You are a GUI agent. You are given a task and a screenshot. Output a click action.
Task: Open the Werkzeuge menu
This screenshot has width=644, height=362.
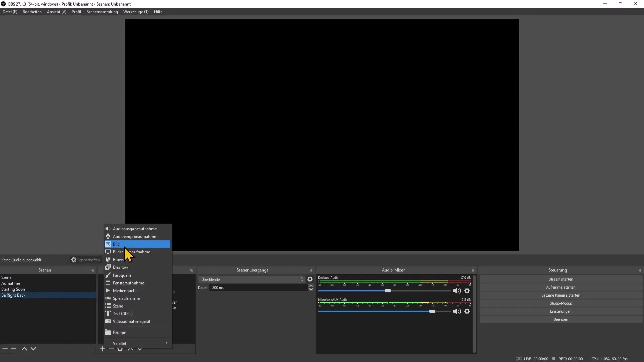pos(136,12)
